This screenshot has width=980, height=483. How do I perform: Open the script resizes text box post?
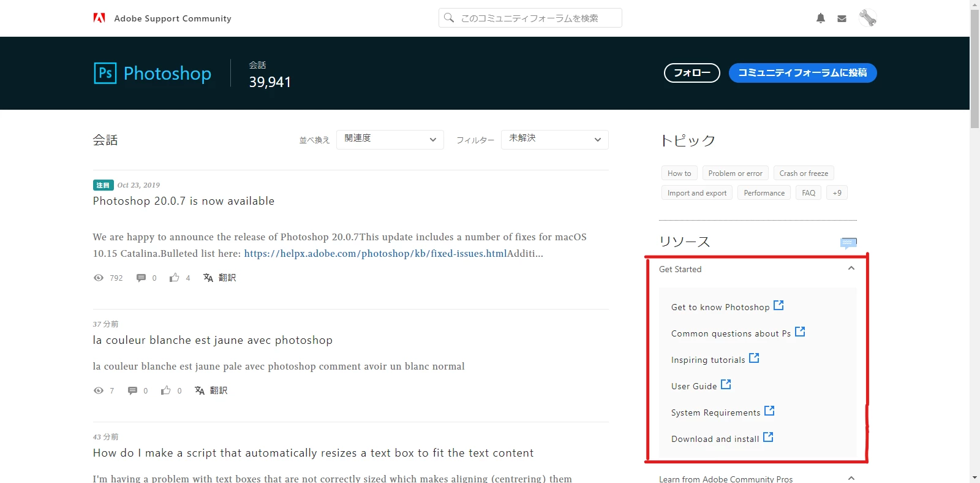coord(313,453)
